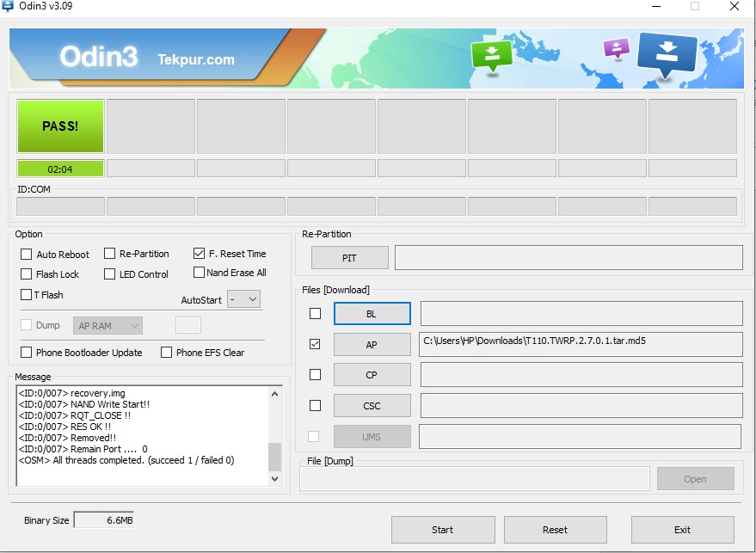The width and height of the screenshot is (756, 553).
Task: Click the message log scrollbar thumb
Action: click(275, 457)
